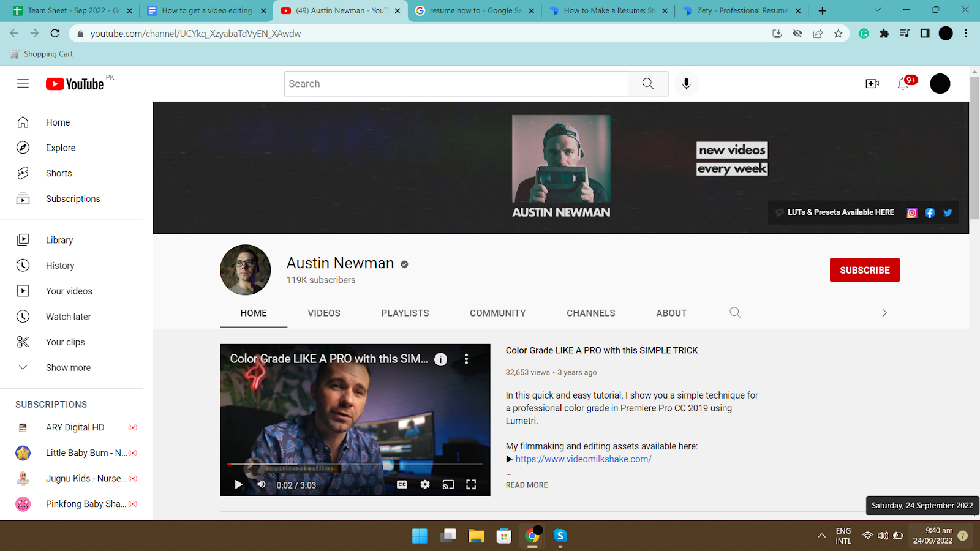Click the video progress bar

click(x=355, y=464)
